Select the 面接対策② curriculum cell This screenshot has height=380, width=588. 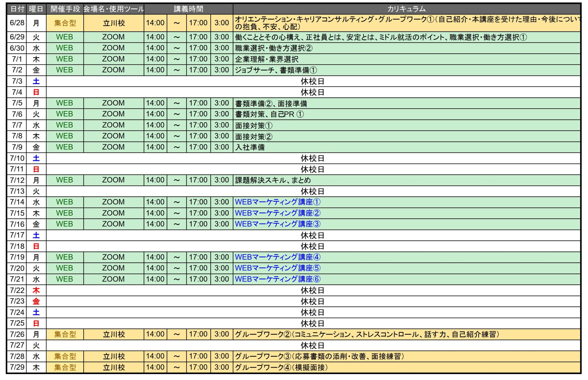point(407,136)
